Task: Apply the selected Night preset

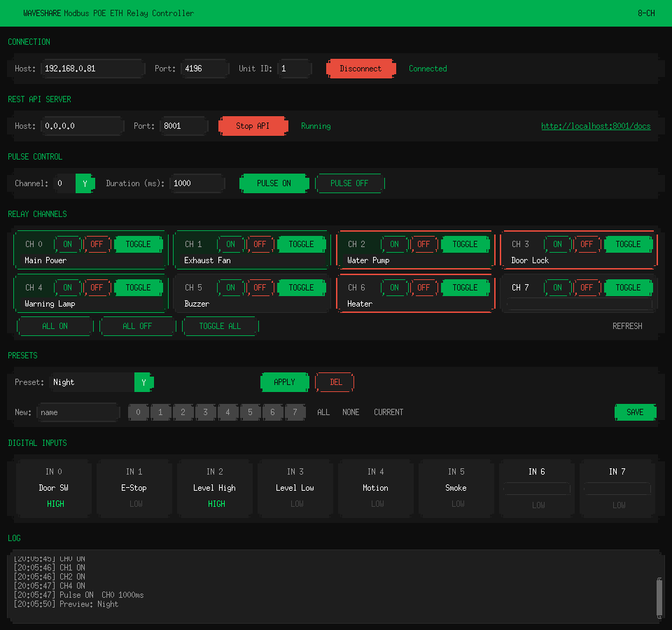Action: [285, 382]
